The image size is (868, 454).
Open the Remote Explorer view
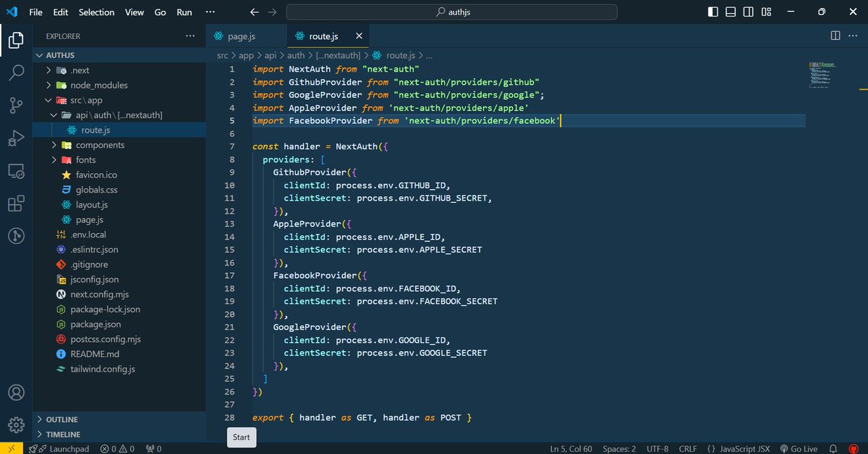click(16, 172)
